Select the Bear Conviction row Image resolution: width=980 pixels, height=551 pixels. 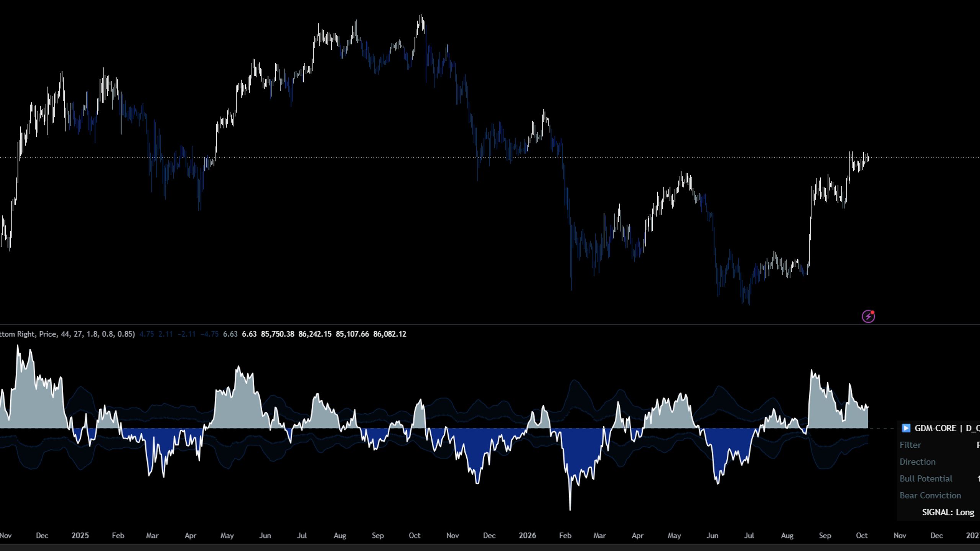pyautogui.click(x=939, y=496)
